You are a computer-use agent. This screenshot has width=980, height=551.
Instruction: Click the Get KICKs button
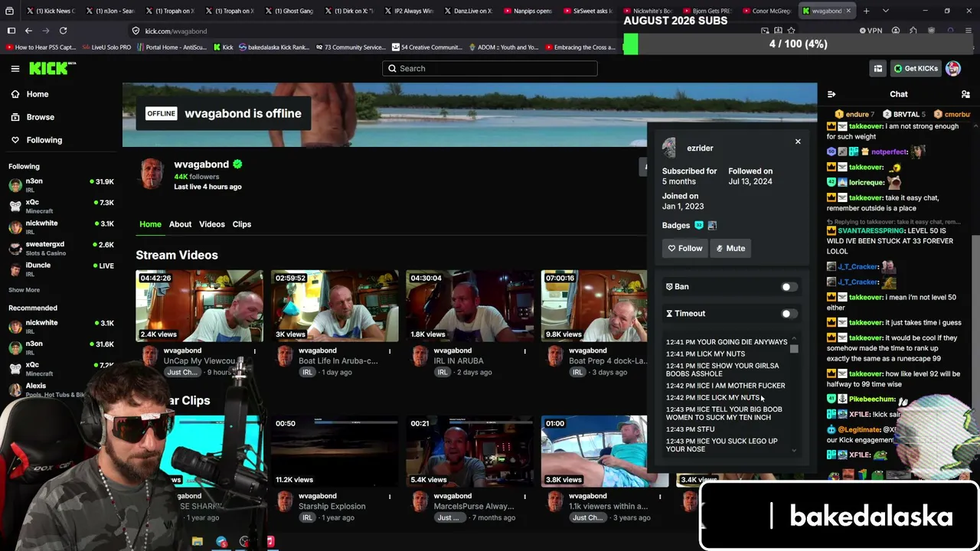[916, 69]
